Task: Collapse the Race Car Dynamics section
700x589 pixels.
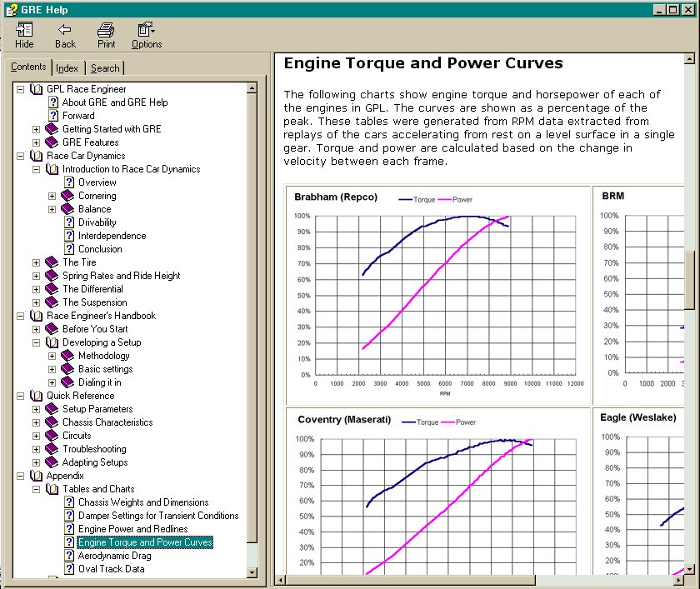Action: pyautogui.click(x=20, y=156)
